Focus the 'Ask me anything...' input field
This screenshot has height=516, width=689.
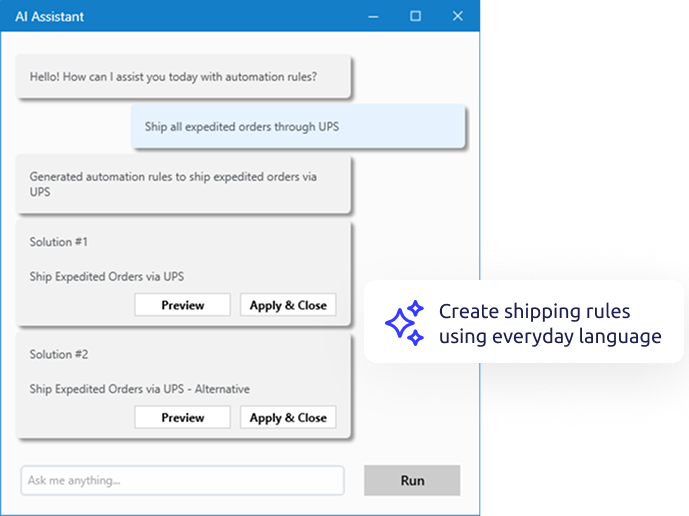(182, 481)
